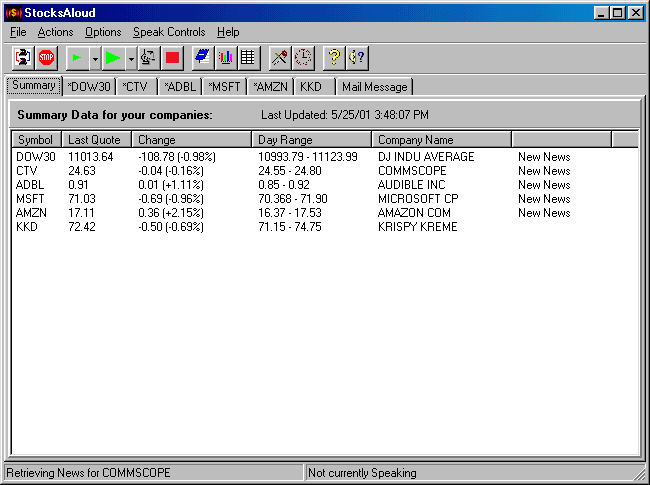This screenshot has height=485, width=650.
Task: Click the speaking help icon with blue question mark
Action: 357,57
